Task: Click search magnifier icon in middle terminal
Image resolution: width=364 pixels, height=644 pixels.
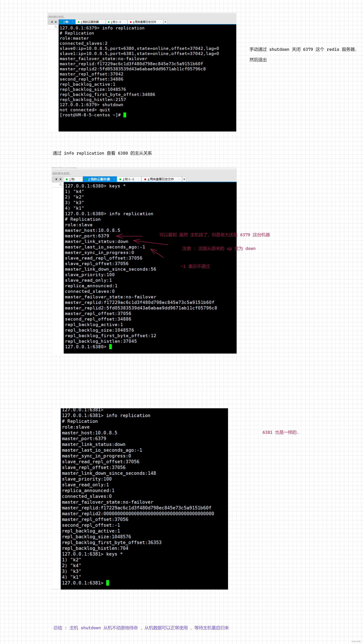Action: pos(61,185)
